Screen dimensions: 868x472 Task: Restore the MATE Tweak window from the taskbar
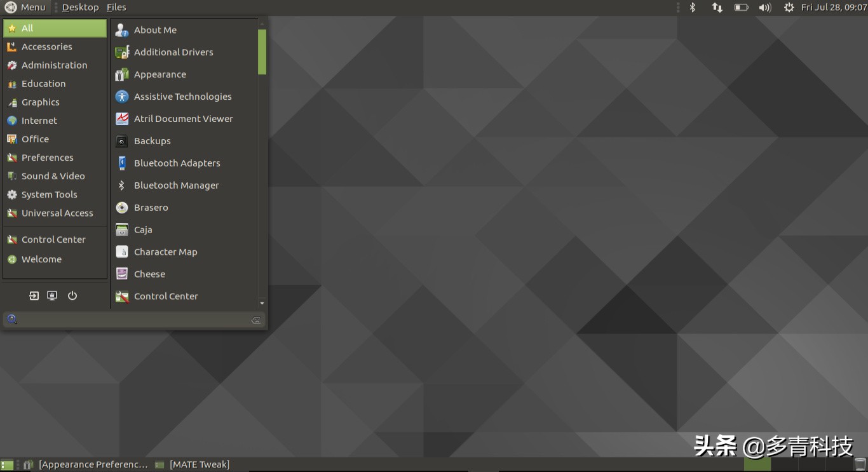(x=193, y=465)
